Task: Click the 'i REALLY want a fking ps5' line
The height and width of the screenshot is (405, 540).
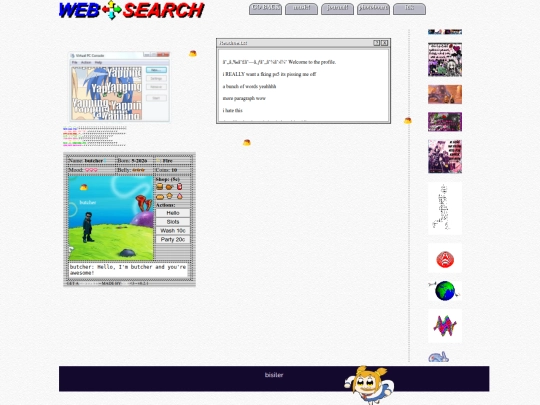Action: point(269,74)
